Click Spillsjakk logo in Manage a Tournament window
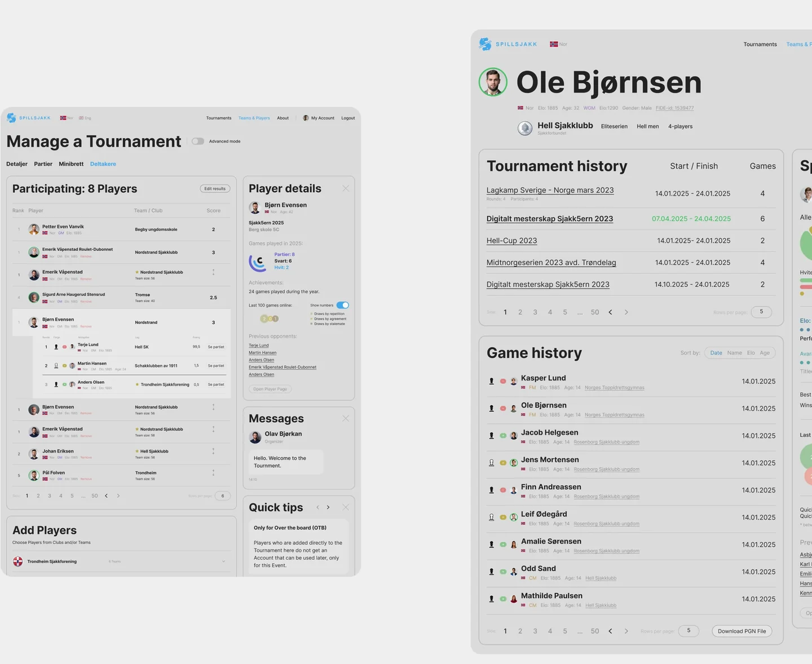 [29, 118]
